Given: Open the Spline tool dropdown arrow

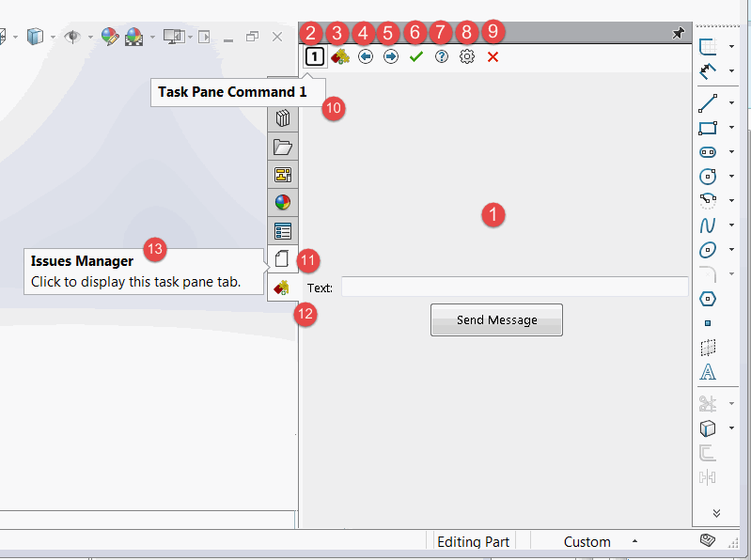Looking at the screenshot, I should (x=731, y=225).
